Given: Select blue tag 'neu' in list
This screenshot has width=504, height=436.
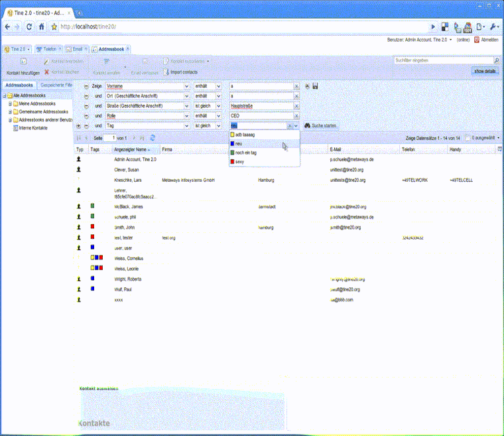Looking at the screenshot, I should pyautogui.click(x=264, y=144).
